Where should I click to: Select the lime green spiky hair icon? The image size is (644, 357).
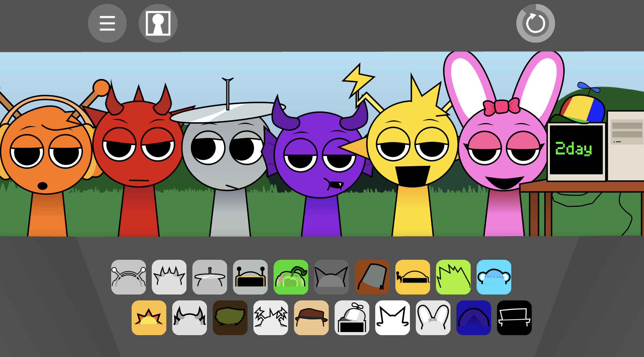453,277
